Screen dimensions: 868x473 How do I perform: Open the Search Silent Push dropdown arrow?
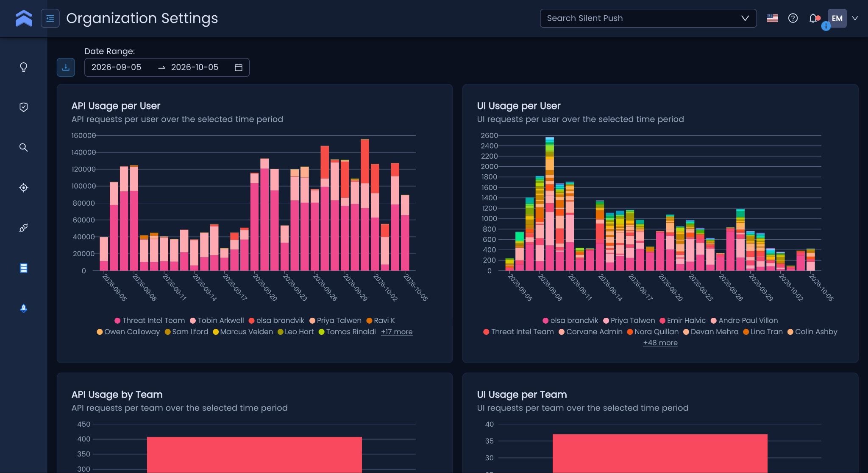click(745, 18)
